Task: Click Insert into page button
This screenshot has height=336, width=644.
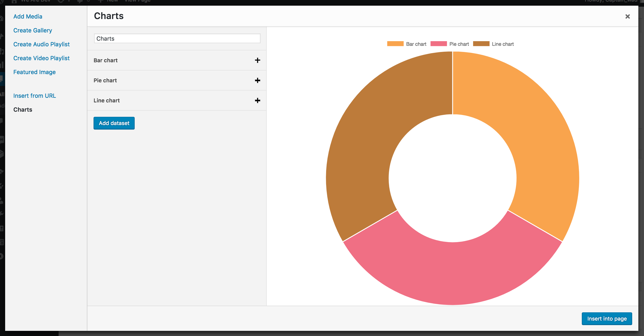Action: (x=607, y=319)
